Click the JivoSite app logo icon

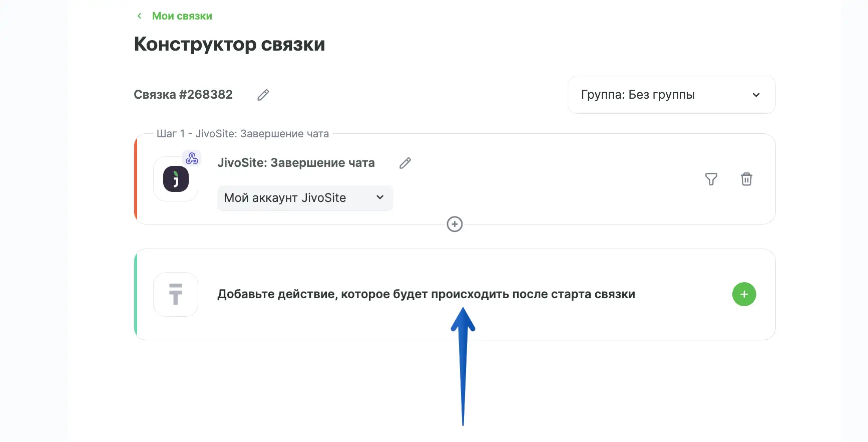pos(176,179)
